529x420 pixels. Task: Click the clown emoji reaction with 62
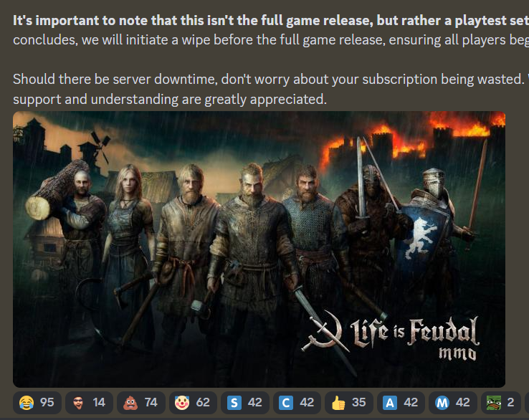pos(193,403)
